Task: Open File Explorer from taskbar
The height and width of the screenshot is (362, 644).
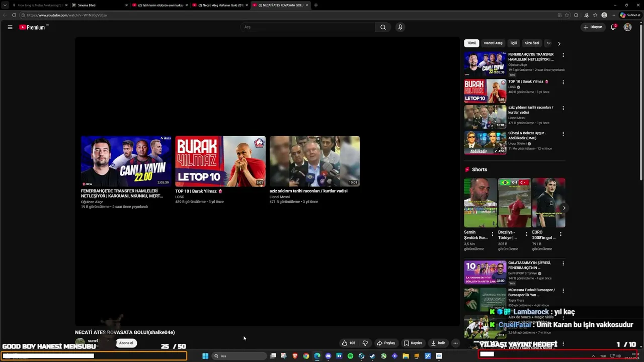Action: [406, 356]
